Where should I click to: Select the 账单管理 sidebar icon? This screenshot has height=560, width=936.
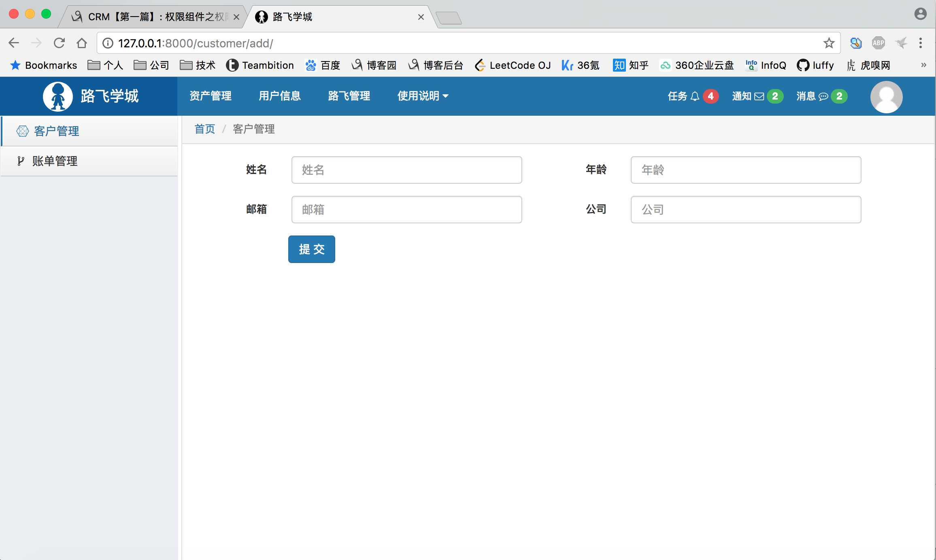tap(21, 161)
